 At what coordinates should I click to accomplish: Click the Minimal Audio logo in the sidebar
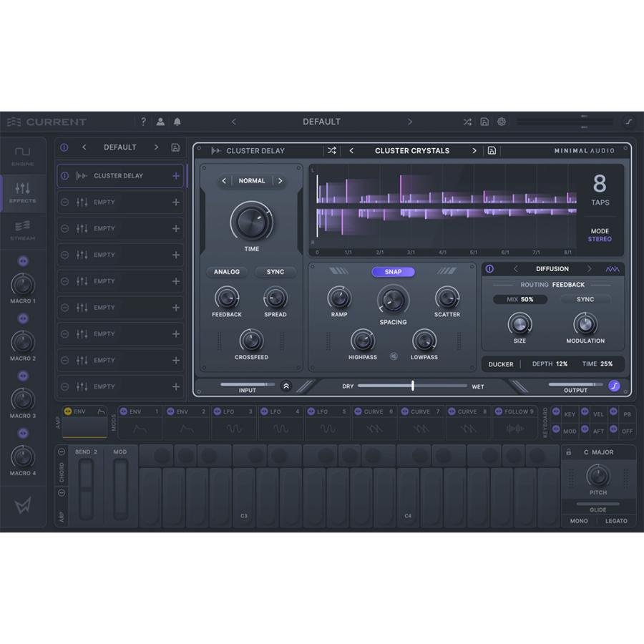pyautogui.click(x=23, y=506)
